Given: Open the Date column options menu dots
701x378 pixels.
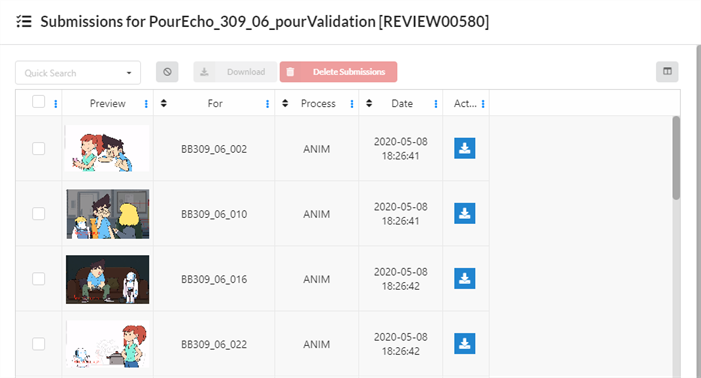Looking at the screenshot, I should [436, 104].
